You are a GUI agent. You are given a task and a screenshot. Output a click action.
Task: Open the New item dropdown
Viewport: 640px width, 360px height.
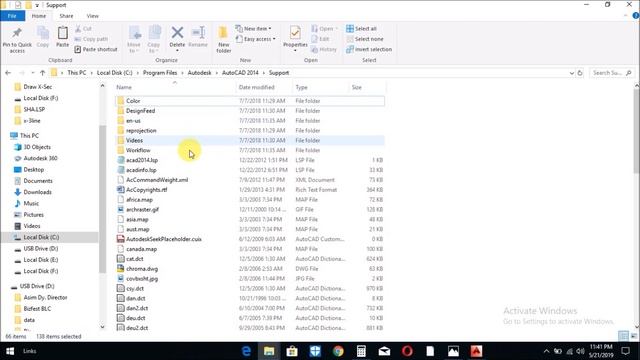pyautogui.click(x=253, y=29)
